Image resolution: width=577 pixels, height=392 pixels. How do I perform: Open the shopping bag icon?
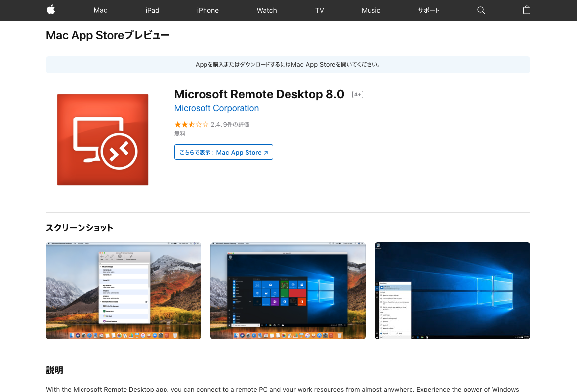(527, 10)
